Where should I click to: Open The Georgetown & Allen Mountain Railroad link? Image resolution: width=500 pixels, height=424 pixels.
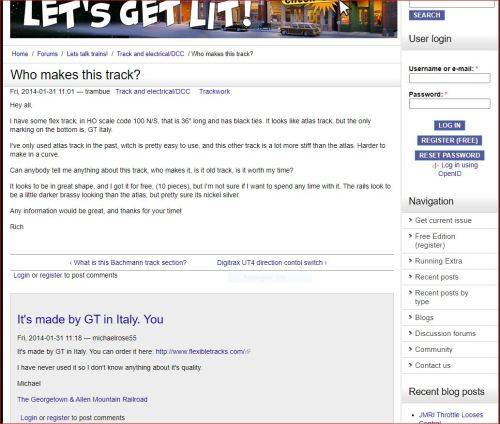click(82, 399)
